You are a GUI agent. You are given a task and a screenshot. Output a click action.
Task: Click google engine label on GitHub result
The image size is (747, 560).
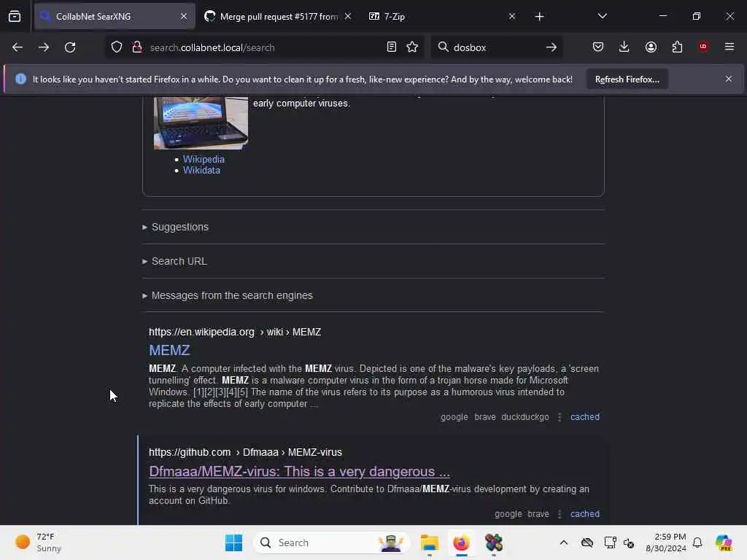tap(508, 514)
